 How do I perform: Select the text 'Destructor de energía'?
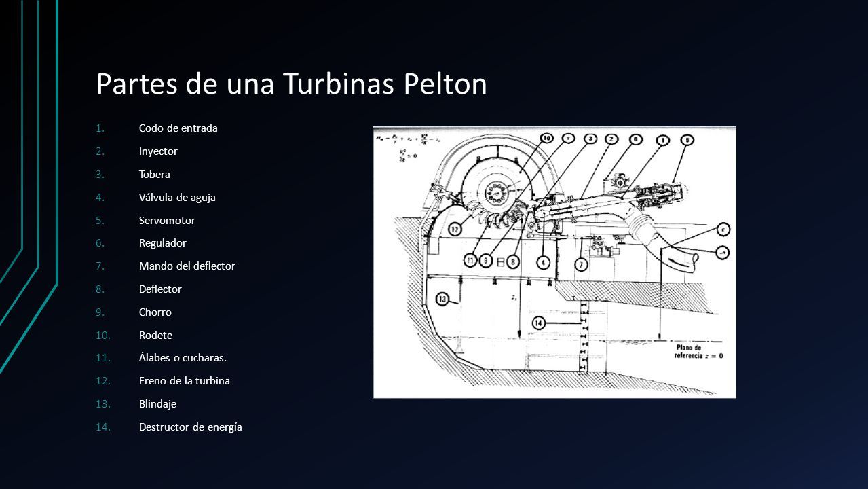191,427
